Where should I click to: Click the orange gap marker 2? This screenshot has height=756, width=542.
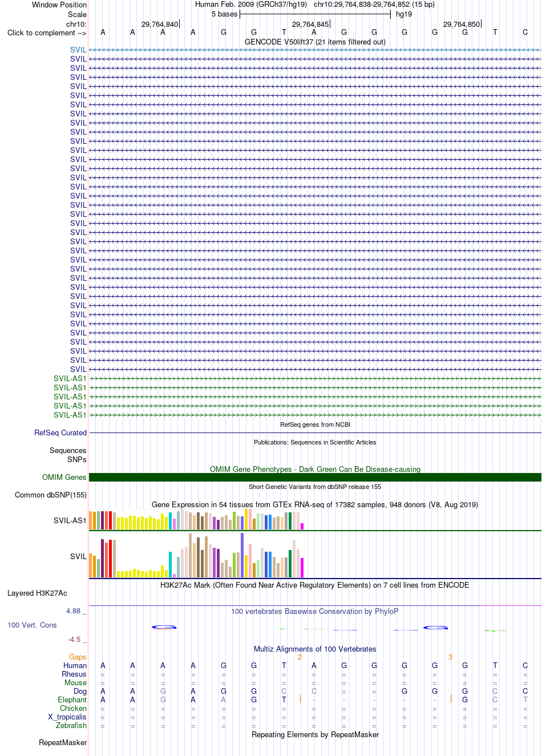[300, 657]
